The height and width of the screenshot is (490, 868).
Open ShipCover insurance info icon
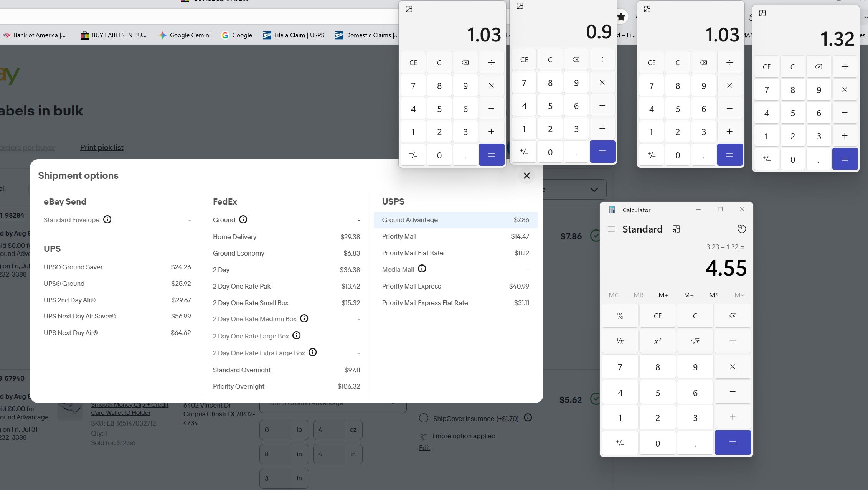[528, 417]
